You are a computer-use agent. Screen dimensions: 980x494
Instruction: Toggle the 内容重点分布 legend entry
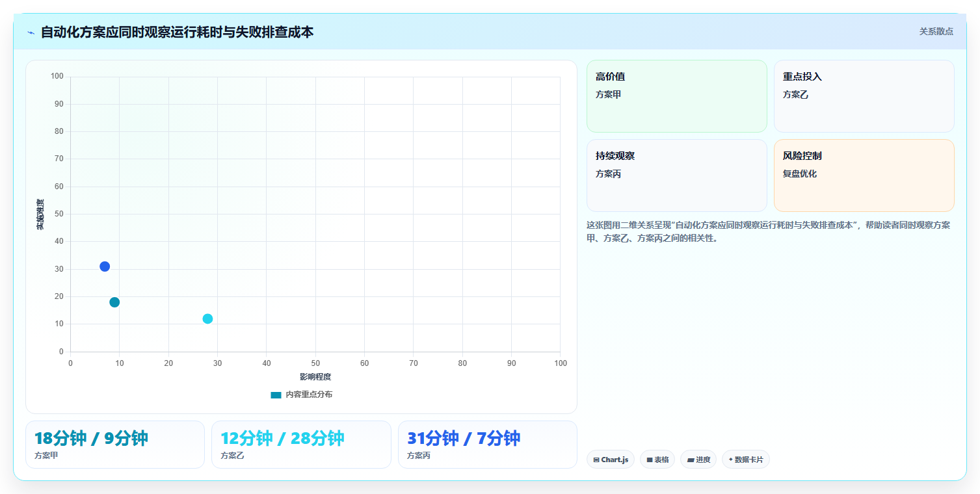click(x=301, y=395)
